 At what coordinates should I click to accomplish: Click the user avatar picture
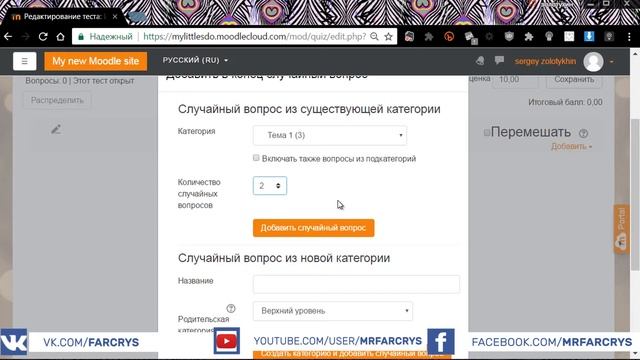click(593, 62)
